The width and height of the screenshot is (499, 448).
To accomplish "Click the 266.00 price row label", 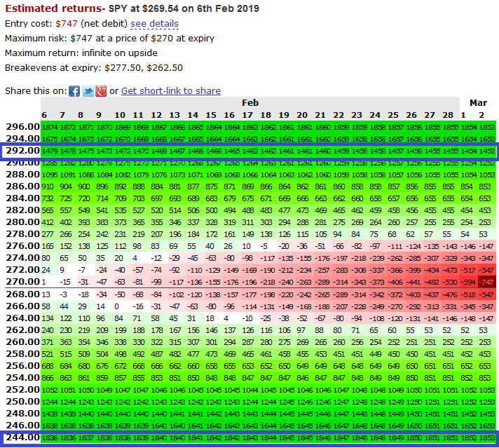I will (22, 306).
